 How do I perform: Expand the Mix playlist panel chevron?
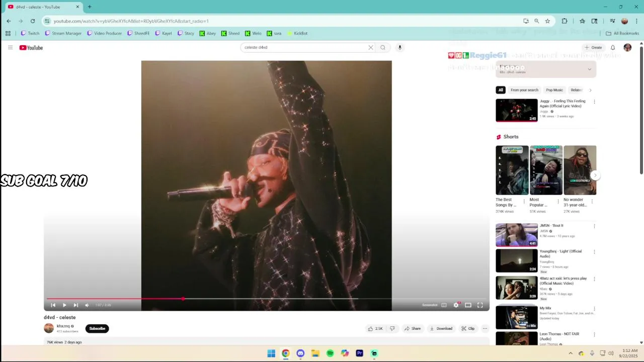tap(590, 69)
